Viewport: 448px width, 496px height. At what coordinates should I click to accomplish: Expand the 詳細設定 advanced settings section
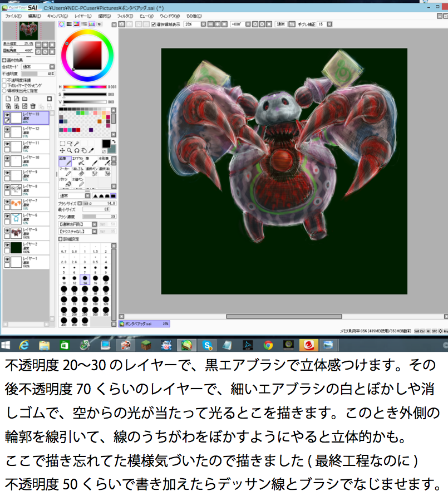pyautogui.click(x=60, y=239)
